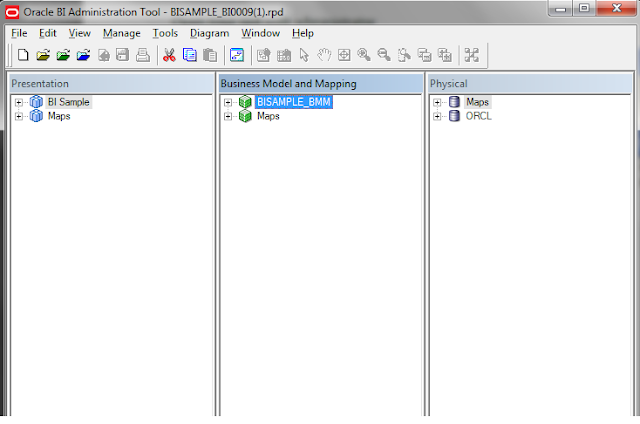This screenshot has height=424, width=640.
Task: Open the Manage menu
Action: pos(122,33)
